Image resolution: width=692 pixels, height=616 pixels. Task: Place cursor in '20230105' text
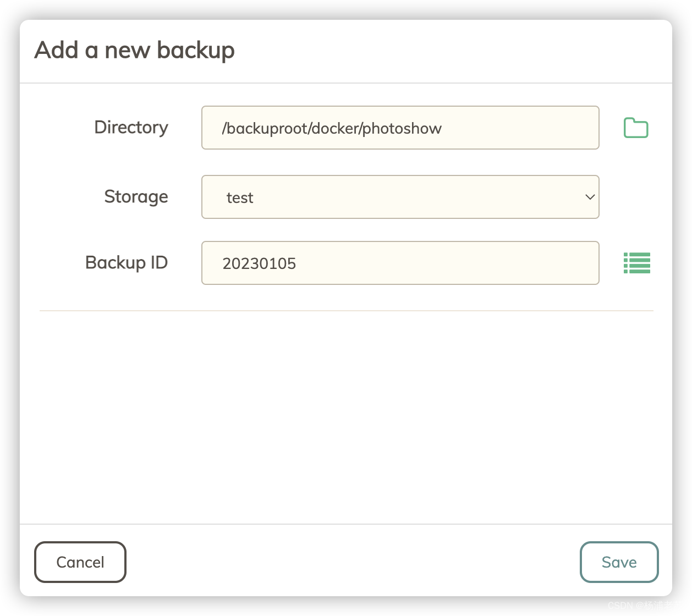(x=259, y=264)
